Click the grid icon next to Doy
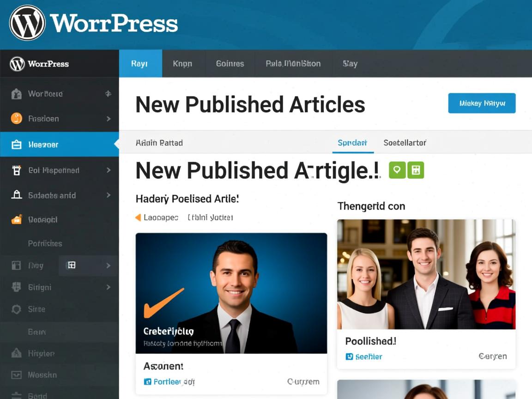The image size is (532, 399). coord(71,265)
